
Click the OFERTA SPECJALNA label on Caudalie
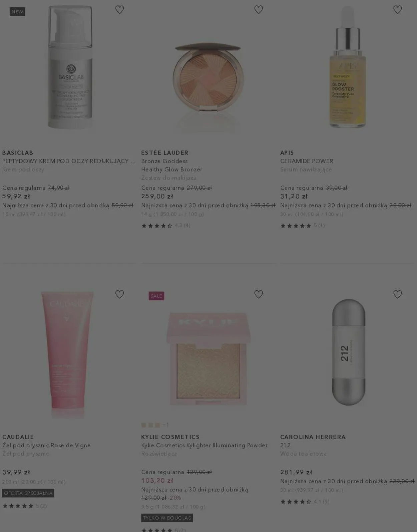click(x=28, y=493)
